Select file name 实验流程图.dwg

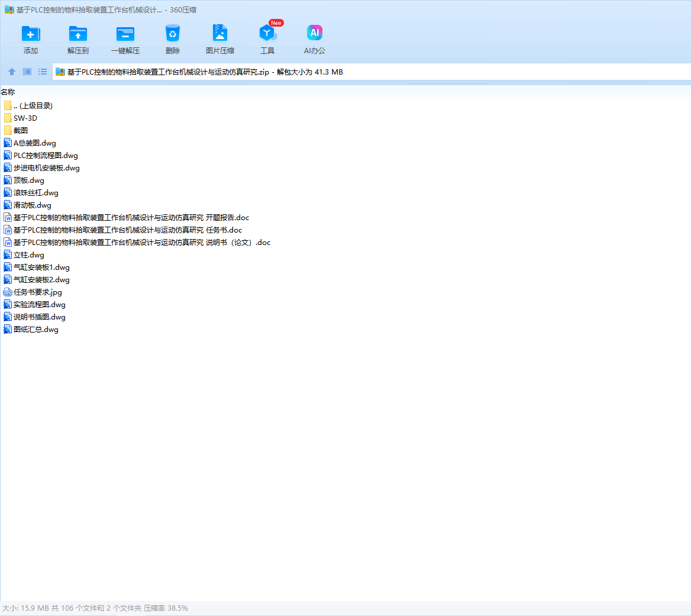tap(39, 305)
